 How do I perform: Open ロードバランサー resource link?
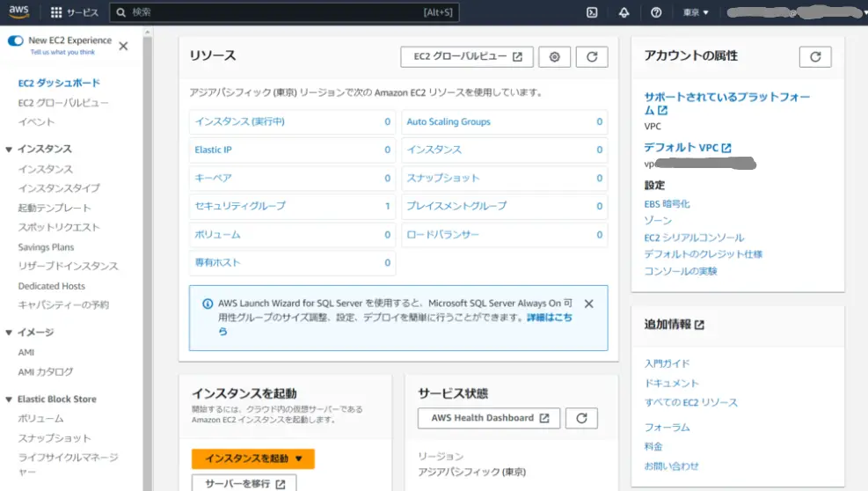(443, 235)
